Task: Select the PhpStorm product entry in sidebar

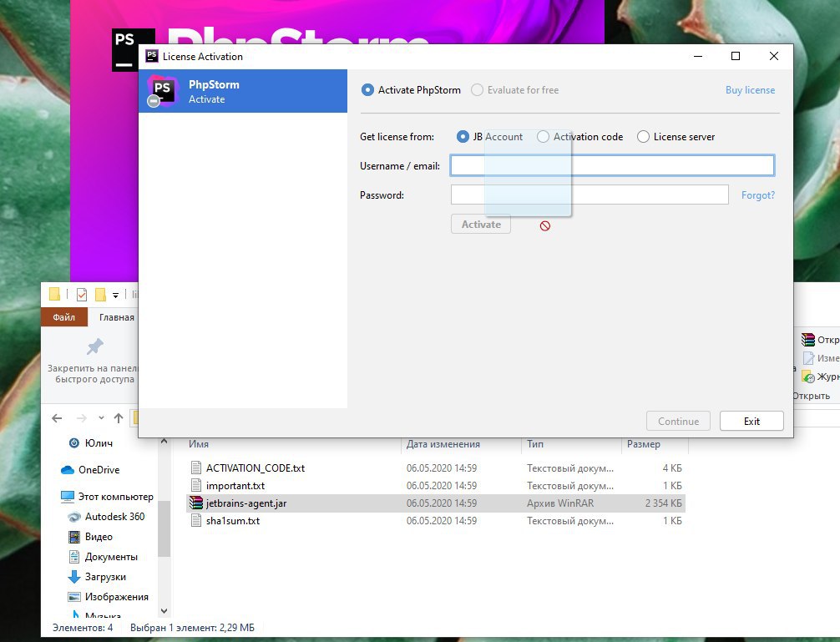Action: [x=243, y=91]
